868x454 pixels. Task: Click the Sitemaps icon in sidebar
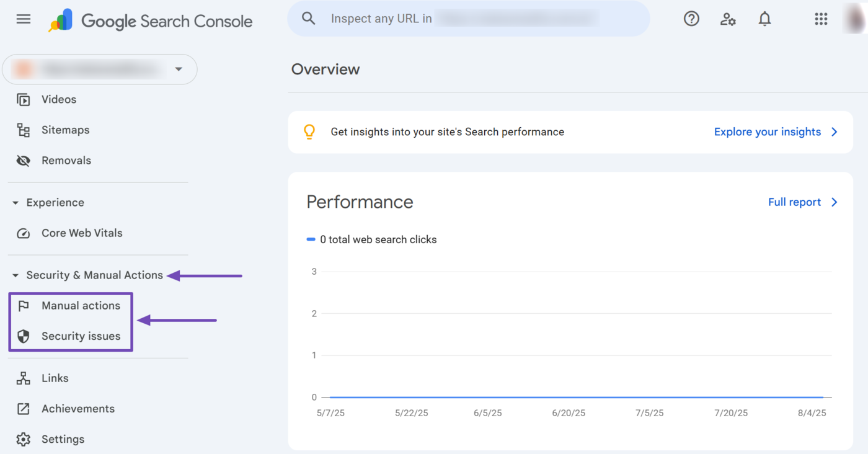click(24, 130)
